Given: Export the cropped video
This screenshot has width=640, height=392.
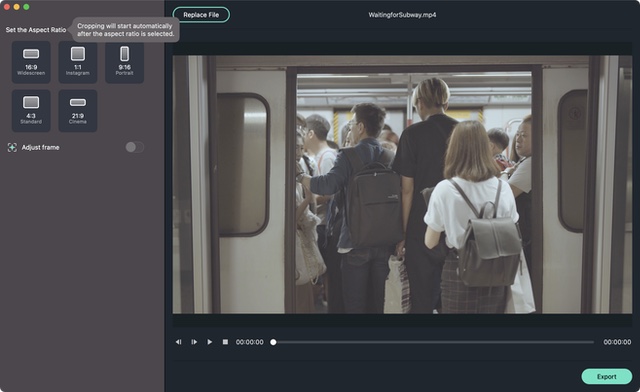Looking at the screenshot, I should pyautogui.click(x=607, y=376).
